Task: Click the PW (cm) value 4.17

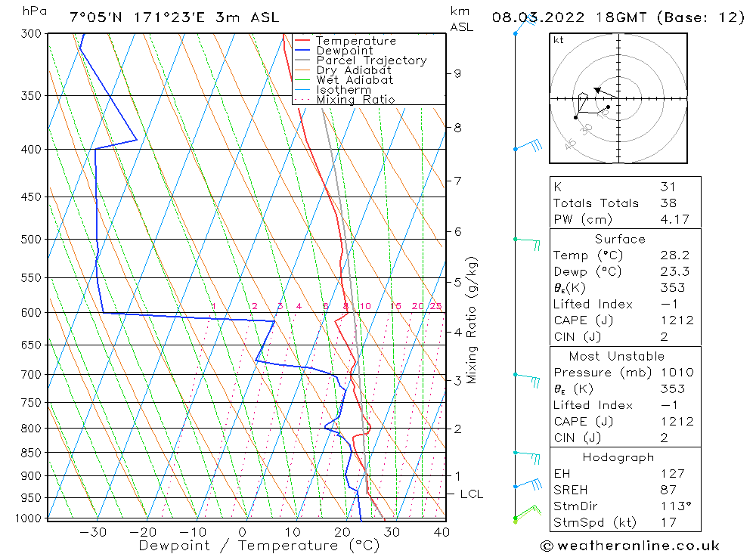Action: [675, 219]
